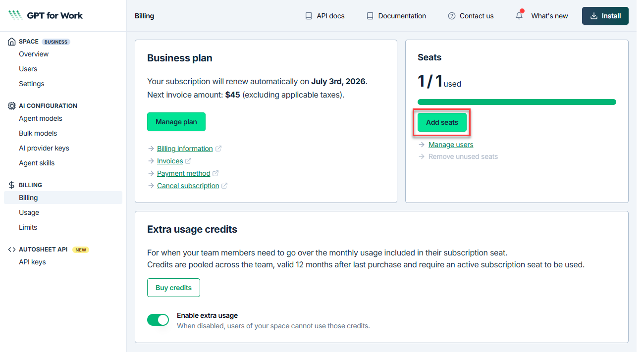The image size is (644, 352).
Task: Click the $45 invoice amount
Action: 232,95
